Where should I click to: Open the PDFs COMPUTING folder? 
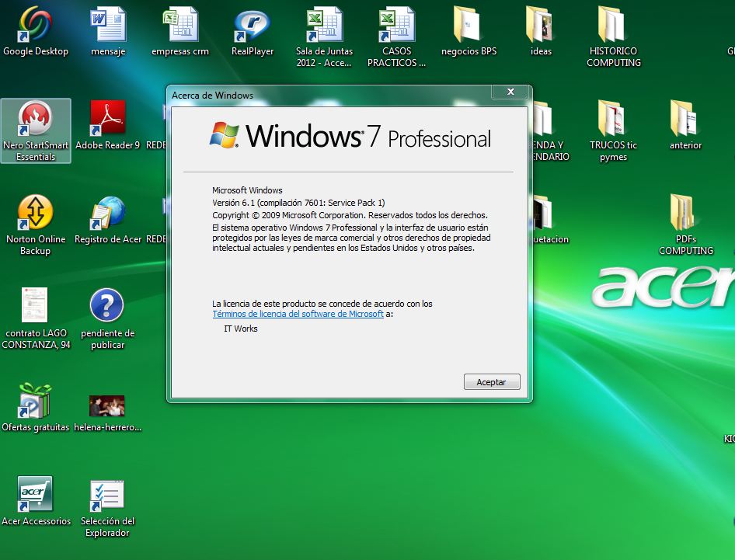(684, 214)
